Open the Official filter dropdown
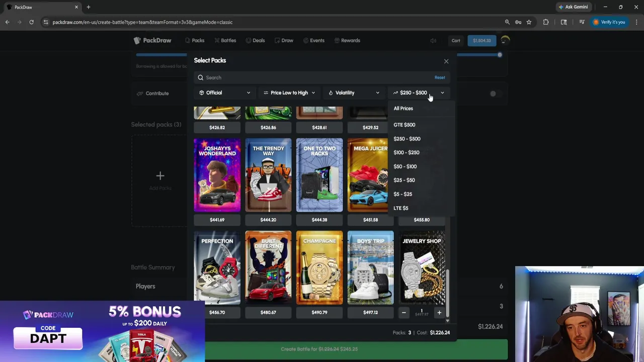The height and width of the screenshot is (362, 644). coord(224,93)
